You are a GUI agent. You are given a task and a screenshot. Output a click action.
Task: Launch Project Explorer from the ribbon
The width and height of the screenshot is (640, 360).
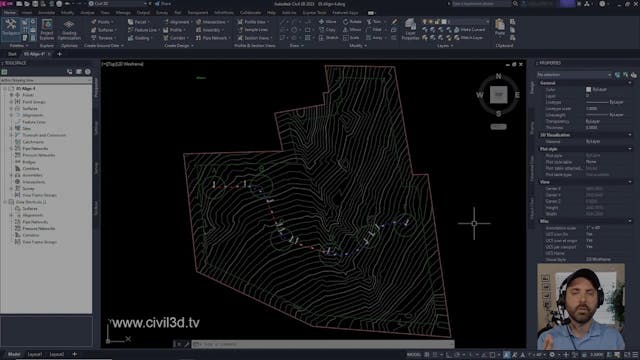tap(47, 29)
